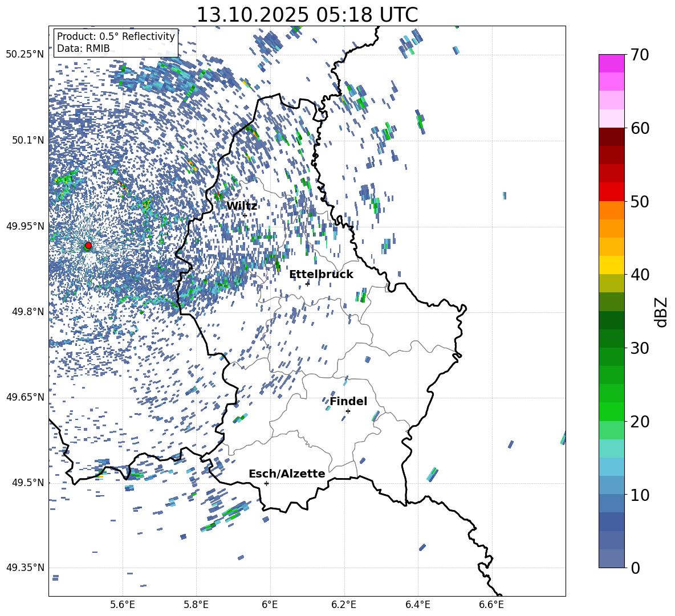Image resolution: width=675 pixels, height=616 pixels.
Task: Click the 6.2°E longitude tick label
Action: tap(344, 604)
